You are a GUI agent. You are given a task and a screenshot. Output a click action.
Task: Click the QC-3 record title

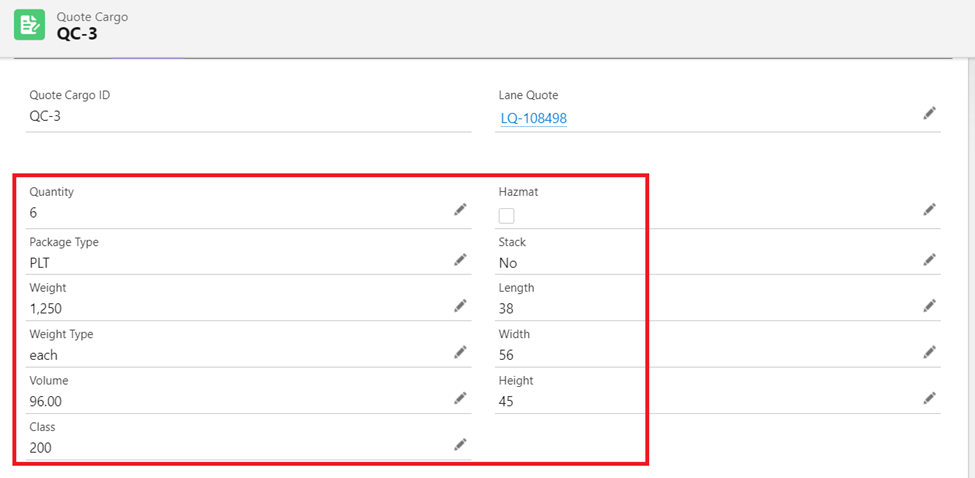[77, 35]
